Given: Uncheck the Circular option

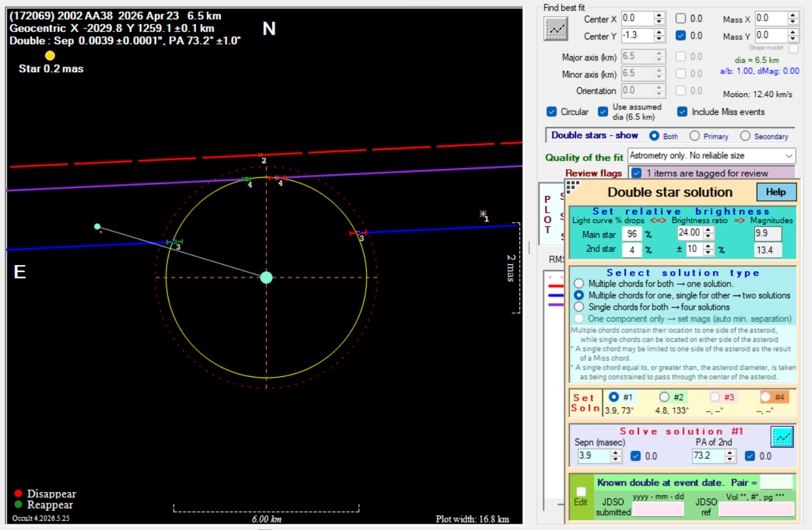Looking at the screenshot, I should (x=551, y=112).
